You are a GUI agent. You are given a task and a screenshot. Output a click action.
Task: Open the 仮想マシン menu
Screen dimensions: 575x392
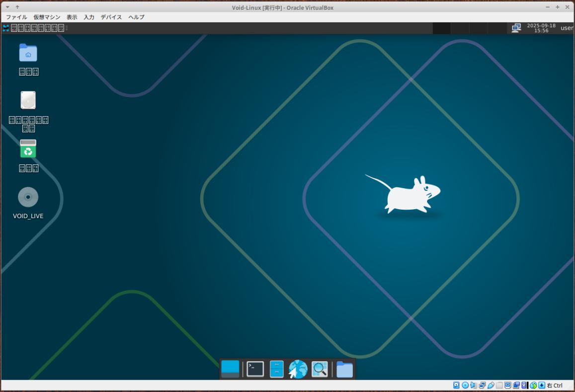pyautogui.click(x=47, y=17)
